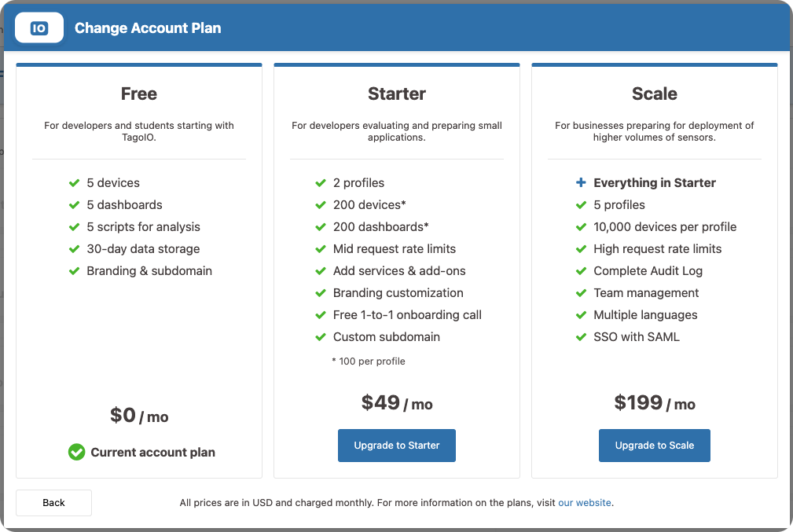Image resolution: width=793 pixels, height=532 pixels.
Task: Click the green Current account plan checkmark
Action: click(x=77, y=452)
